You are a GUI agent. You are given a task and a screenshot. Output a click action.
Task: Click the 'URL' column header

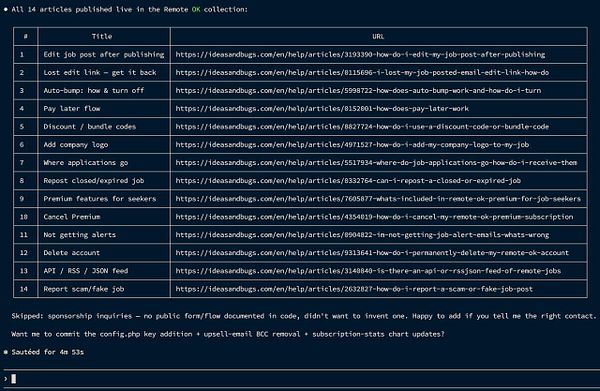click(378, 36)
